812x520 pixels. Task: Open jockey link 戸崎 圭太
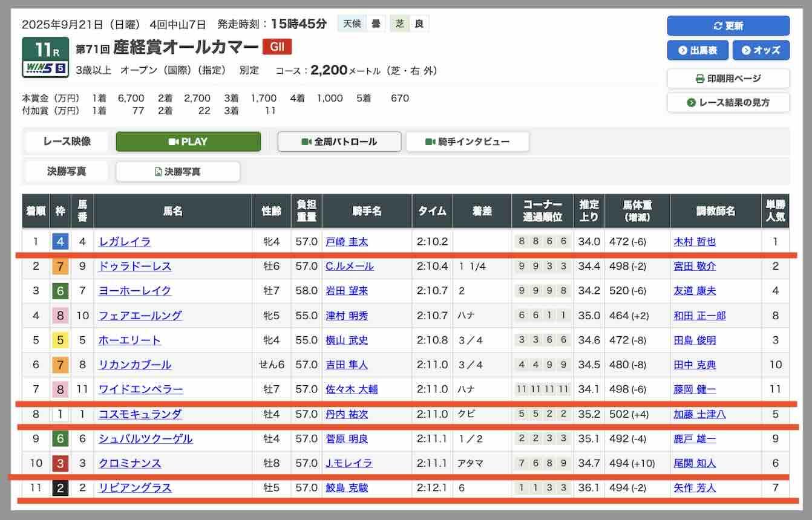pos(346,242)
